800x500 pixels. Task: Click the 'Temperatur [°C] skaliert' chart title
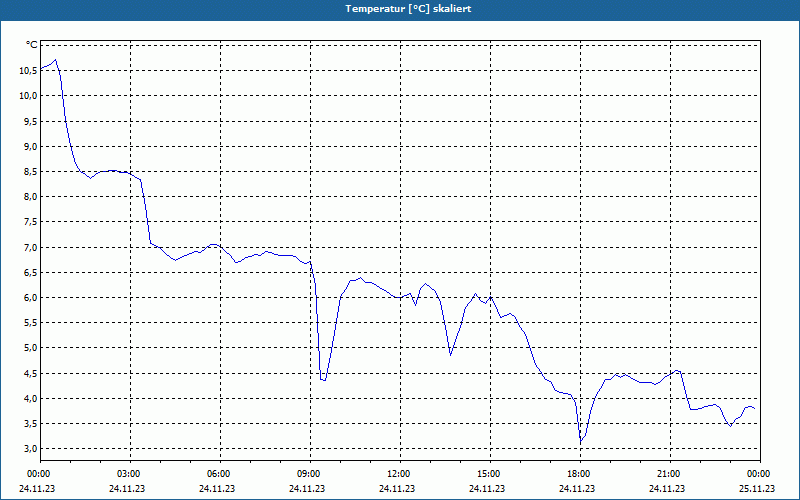tap(408, 9)
